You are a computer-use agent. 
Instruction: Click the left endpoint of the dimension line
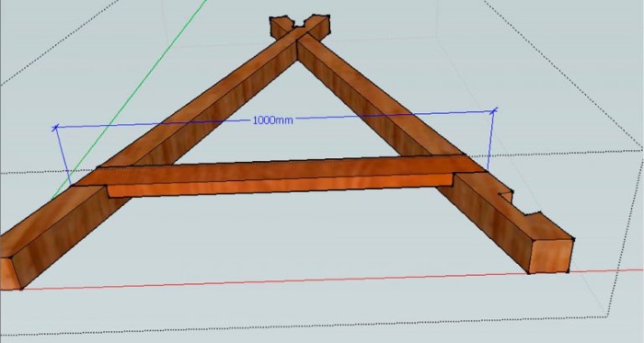pyautogui.click(x=55, y=128)
